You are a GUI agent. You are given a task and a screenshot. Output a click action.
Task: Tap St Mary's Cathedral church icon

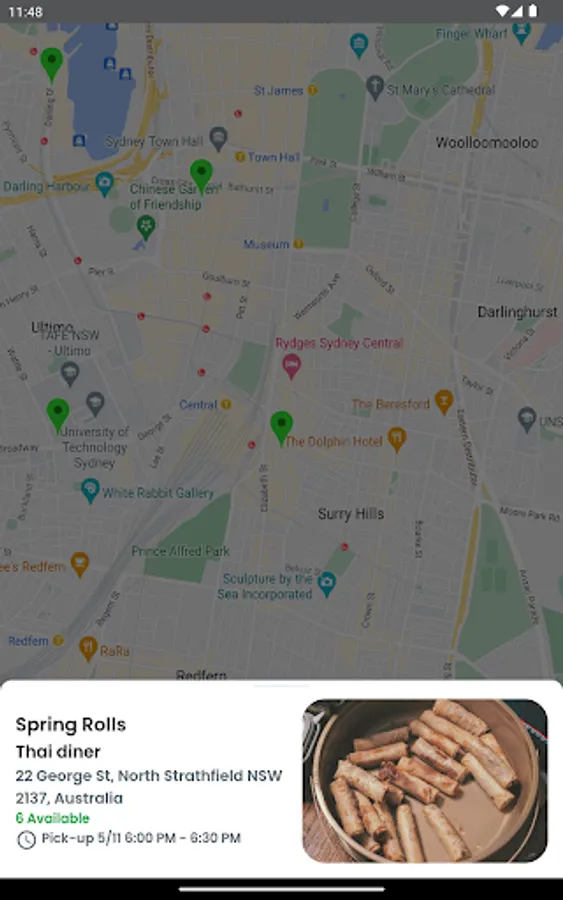[x=375, y=88]
